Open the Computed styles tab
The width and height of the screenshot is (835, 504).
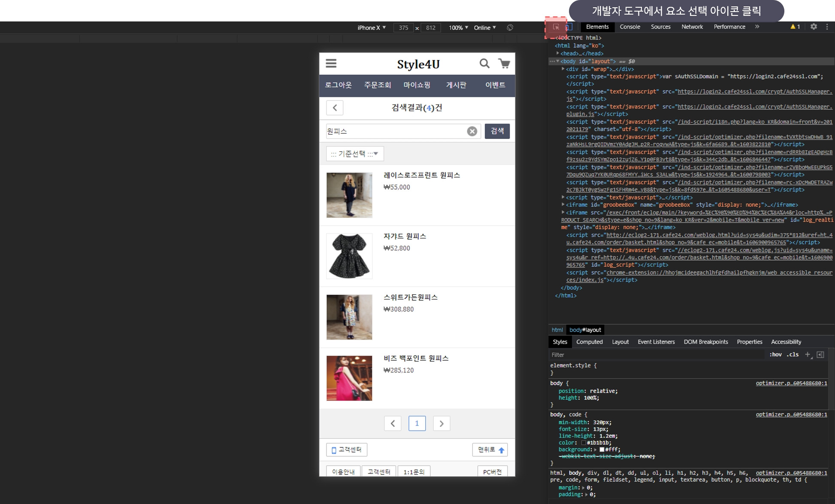tap(589, 342)
